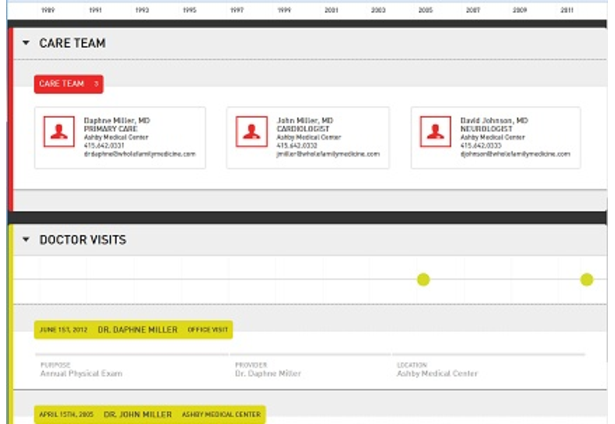
Task: Open Daphne Miller's profile avatar icon
Action: 59,132
